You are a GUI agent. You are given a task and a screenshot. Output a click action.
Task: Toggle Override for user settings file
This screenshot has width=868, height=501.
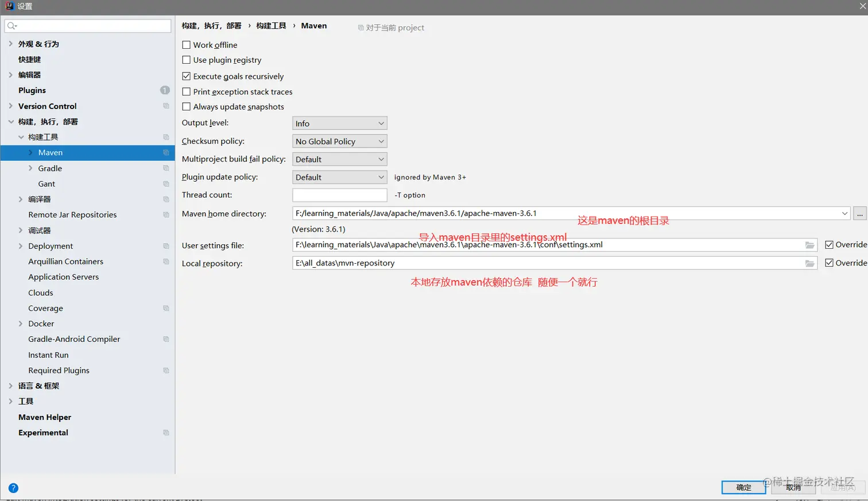(x=829, y=245)
